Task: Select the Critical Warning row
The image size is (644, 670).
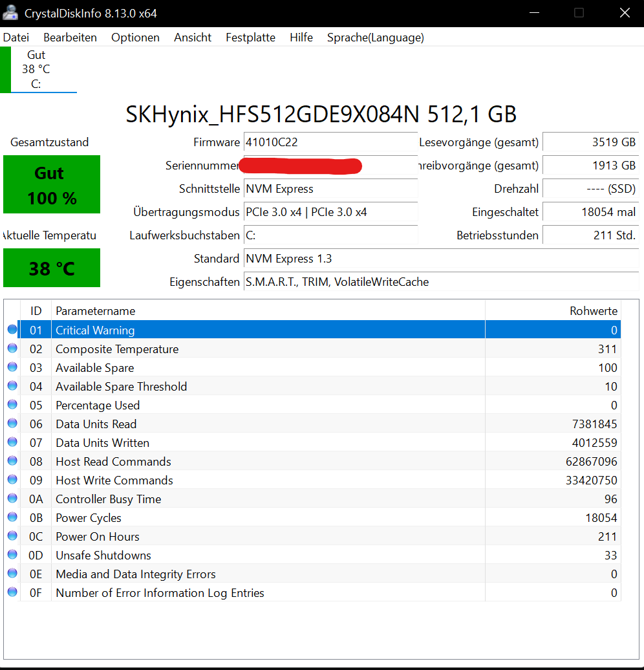Action: coord(319,330)
